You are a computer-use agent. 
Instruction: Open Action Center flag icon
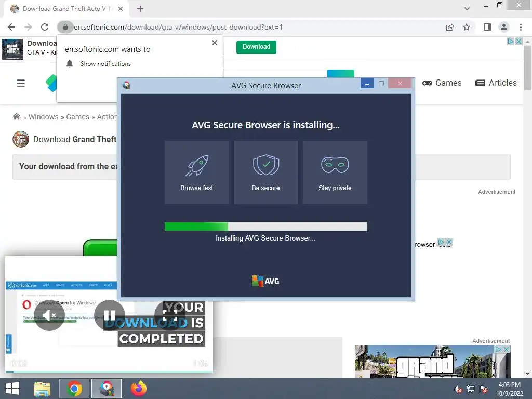[x=483, y=389]
